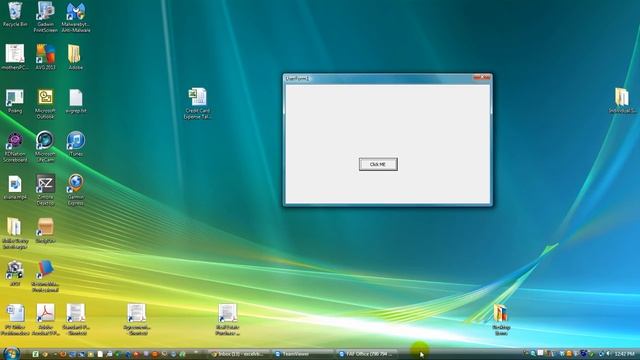Click the "Click ME" button in UserForm1

[x=378, y=164]
